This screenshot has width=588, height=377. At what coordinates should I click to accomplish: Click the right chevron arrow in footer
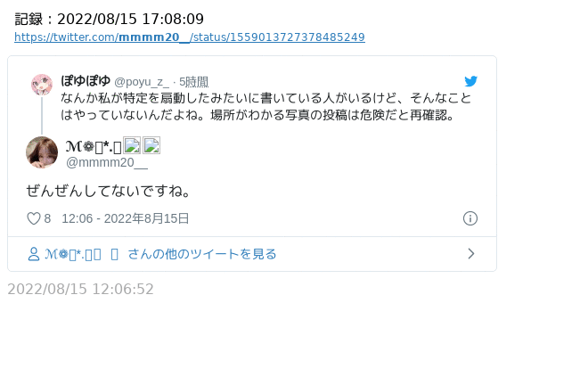click(471, 254)
